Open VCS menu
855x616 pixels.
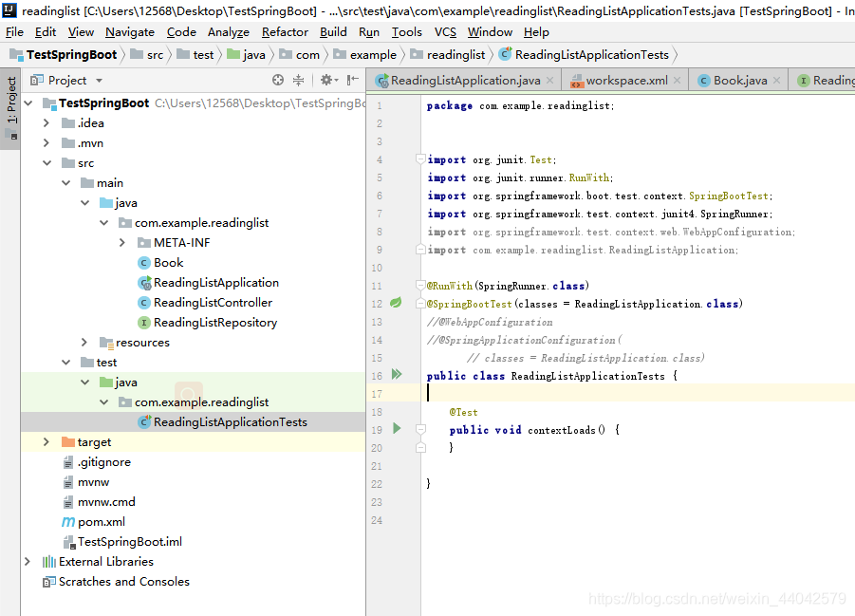(x=445, y=32)
